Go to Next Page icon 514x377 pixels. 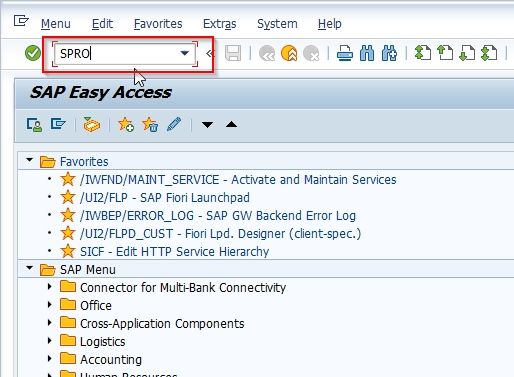tap(467, 53)
